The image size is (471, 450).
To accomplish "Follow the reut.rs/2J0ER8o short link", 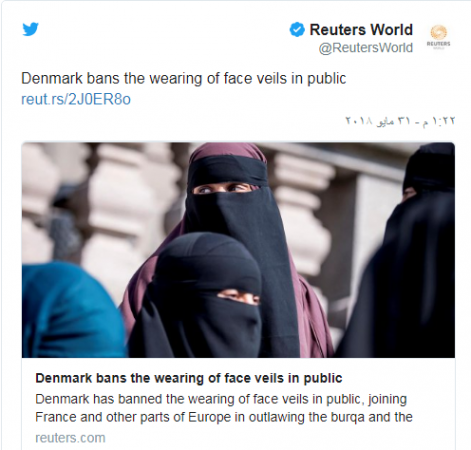I will pos(76,99).
